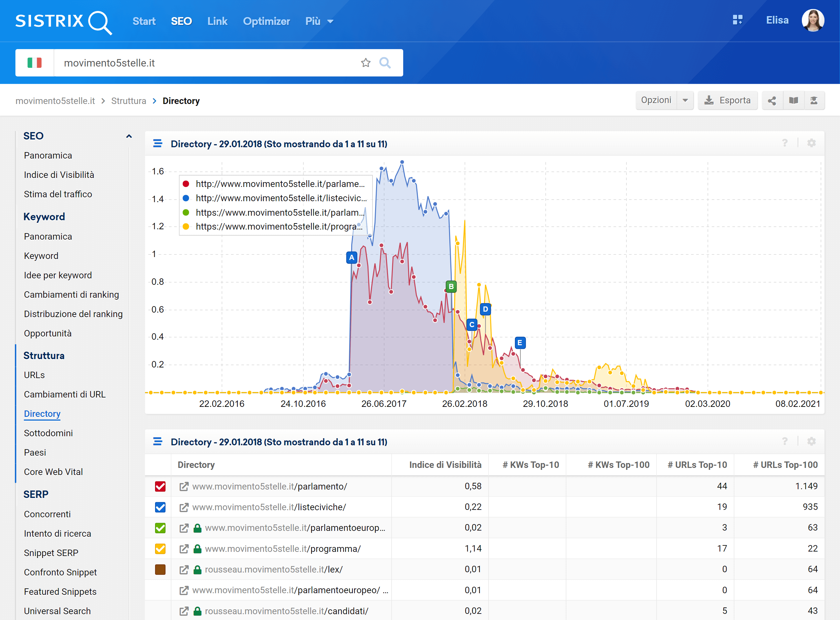Viewport: 840px width, 620px height.
Task: Sort by Indice di Visibilità column
Action: (x=445, y=465)
